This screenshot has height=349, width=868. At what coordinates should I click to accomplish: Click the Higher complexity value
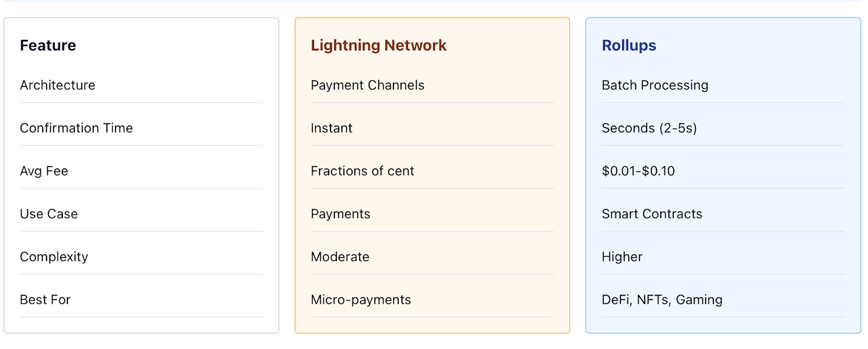point(622,257)
